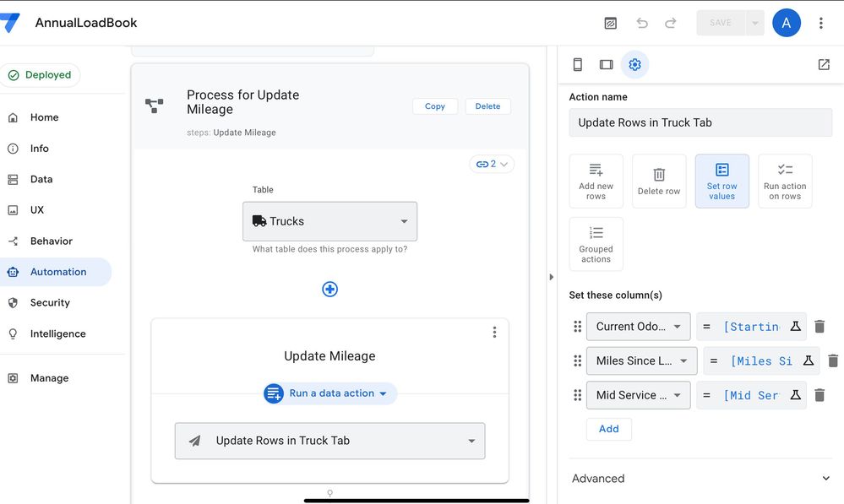This screenshot has width=844, height=504.
Task: Undo the last change
Action: [x=641, y=23]
